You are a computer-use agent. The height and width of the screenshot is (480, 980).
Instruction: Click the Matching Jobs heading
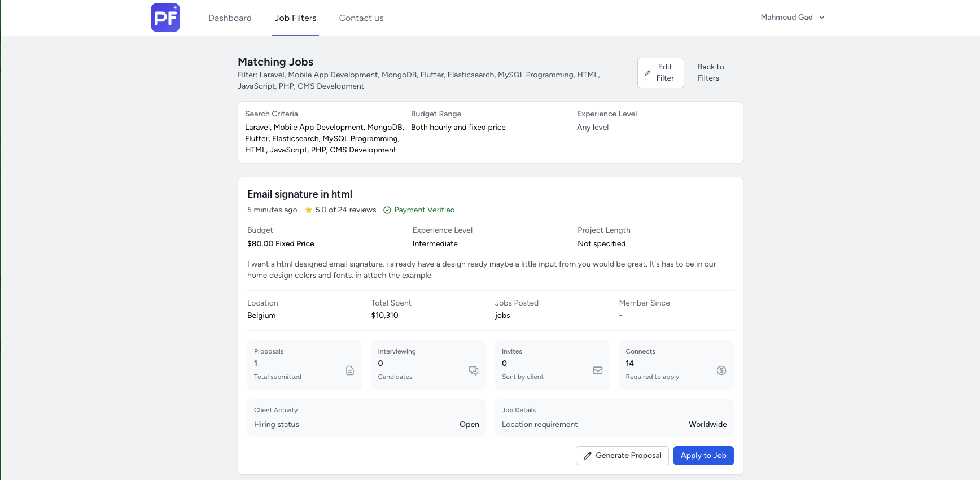(275, 62)
